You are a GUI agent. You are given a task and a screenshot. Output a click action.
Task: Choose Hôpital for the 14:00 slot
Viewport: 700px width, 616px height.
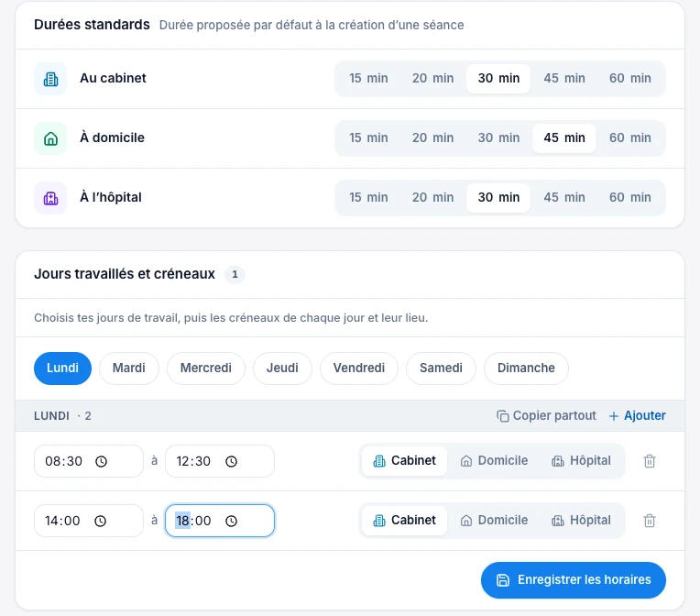[x=581, y=521]
